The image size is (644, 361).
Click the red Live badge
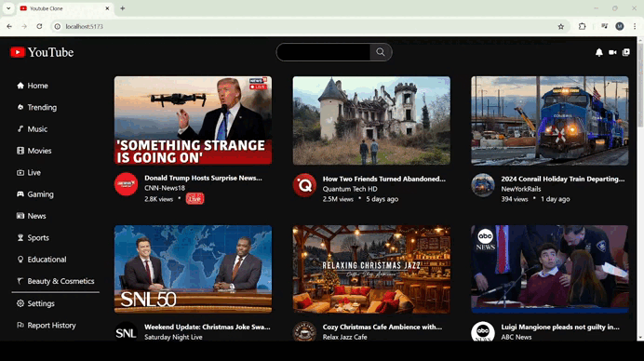click(195, 199)
